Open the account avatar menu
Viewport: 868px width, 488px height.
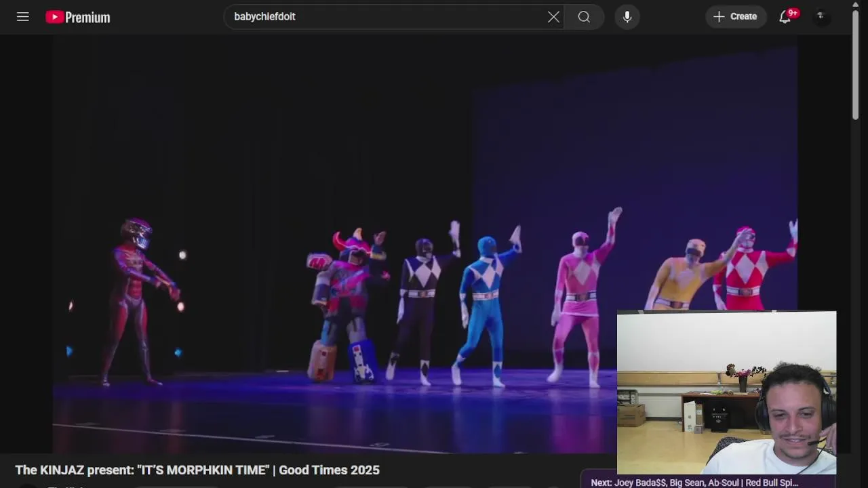pos(821,17)
